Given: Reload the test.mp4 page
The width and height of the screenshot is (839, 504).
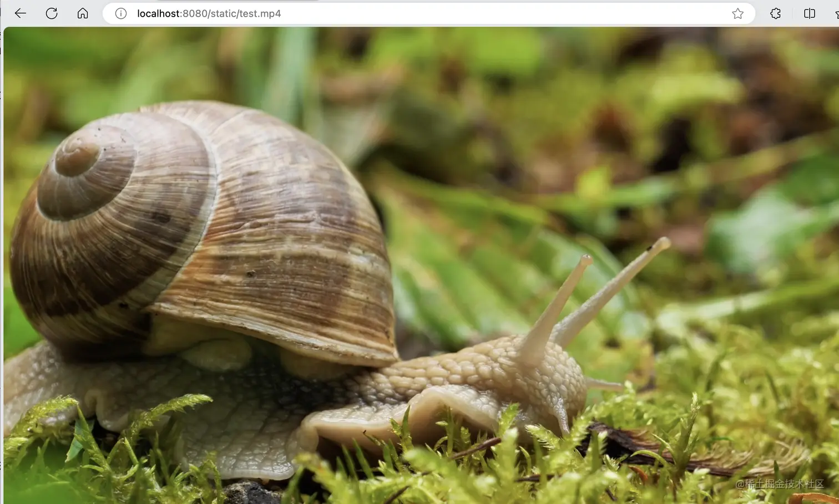Looking at the screenshot, I should [52, 13].
